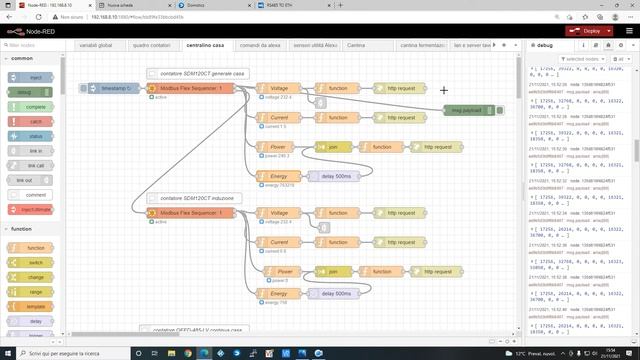Toggle the msg.payload debug node output button
This screenshot has width=640, height=360.
coord(500,110)
